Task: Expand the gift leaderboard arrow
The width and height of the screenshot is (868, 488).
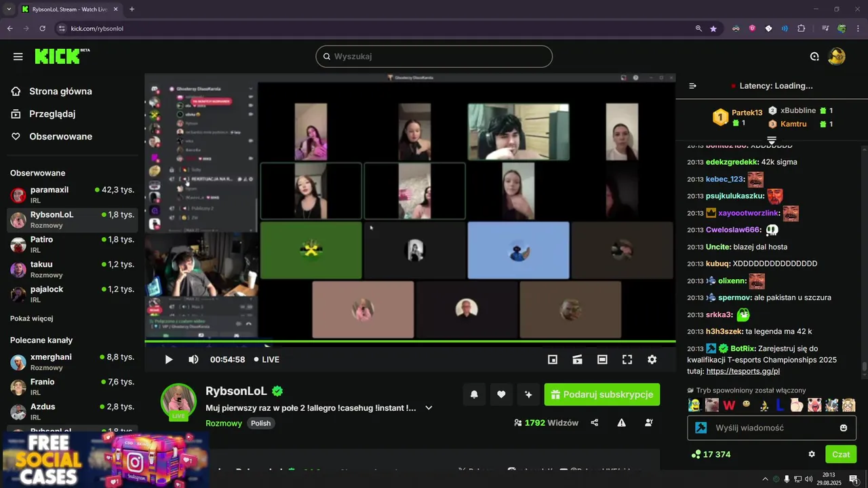Action: 772,140
